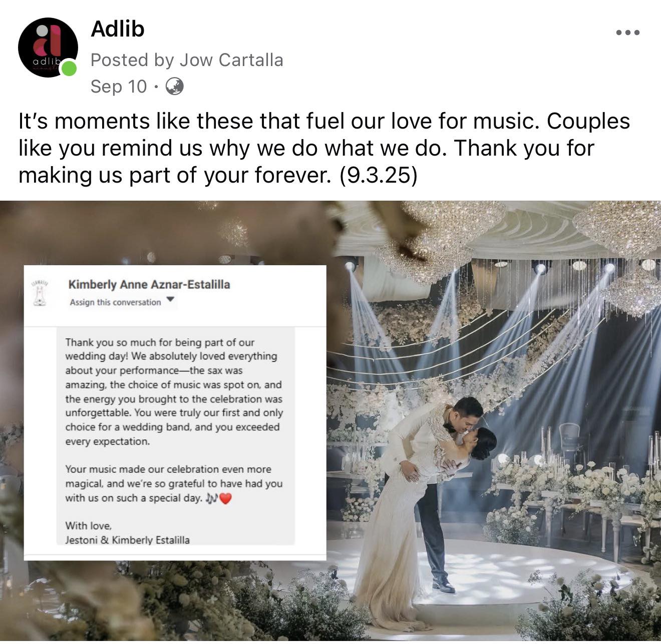Expand the Assign this conversation dropdown

[x=123, y=302]
